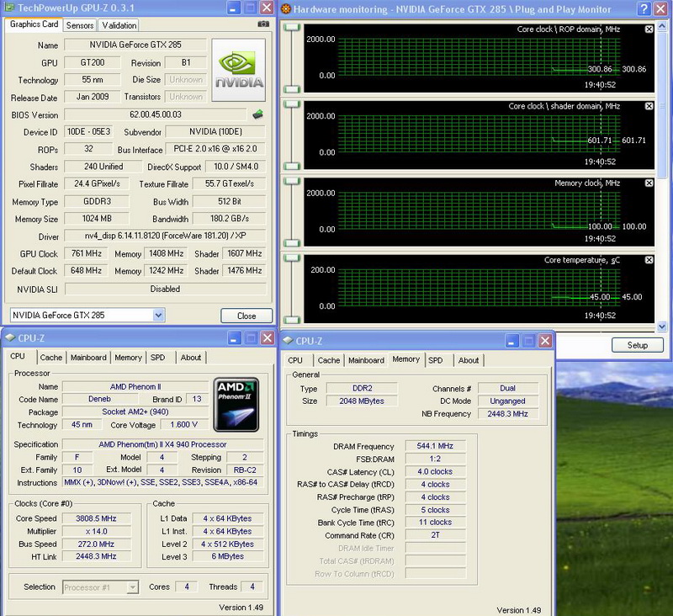Click the BIOS save chip icon
The image size is (673, 616).
click(257, 114)
